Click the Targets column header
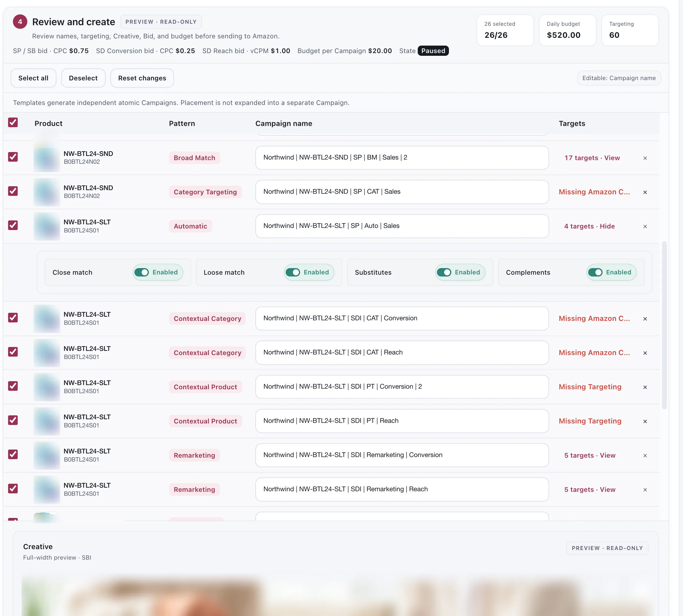 tap(572, 124)
